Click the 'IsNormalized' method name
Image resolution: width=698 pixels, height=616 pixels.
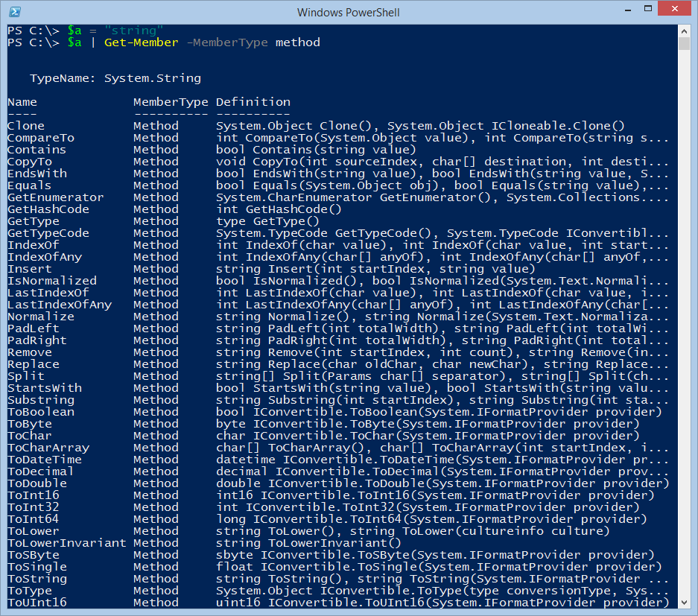(x=52, y=281)
